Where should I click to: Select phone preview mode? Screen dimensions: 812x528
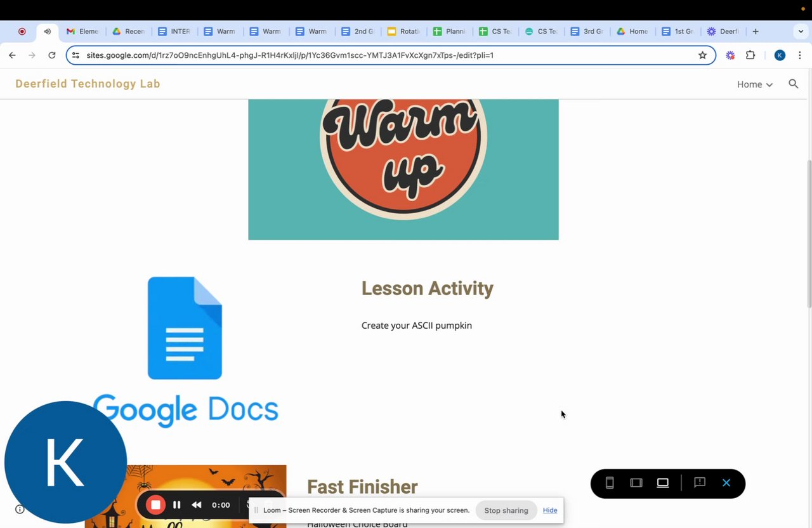coord(610,483)
